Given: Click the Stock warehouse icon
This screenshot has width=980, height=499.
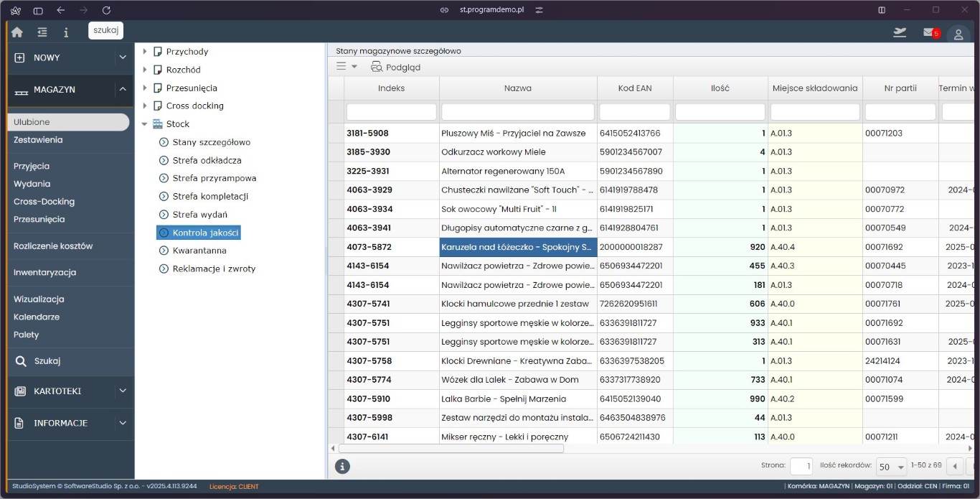Looking at the screenshot, I should [158, 124].
